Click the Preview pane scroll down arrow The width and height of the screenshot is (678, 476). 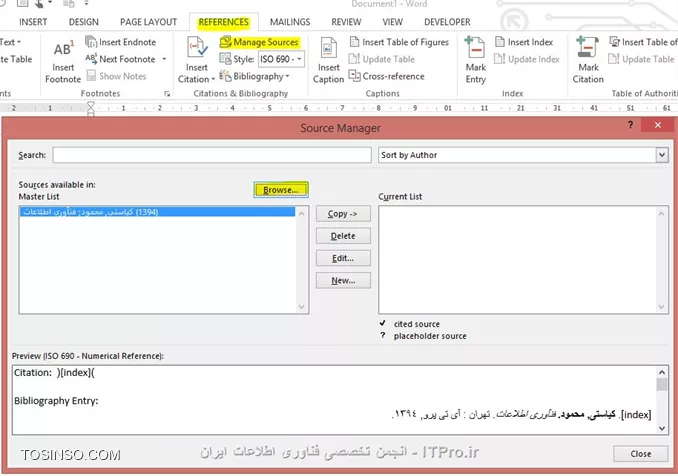[662, 428]
